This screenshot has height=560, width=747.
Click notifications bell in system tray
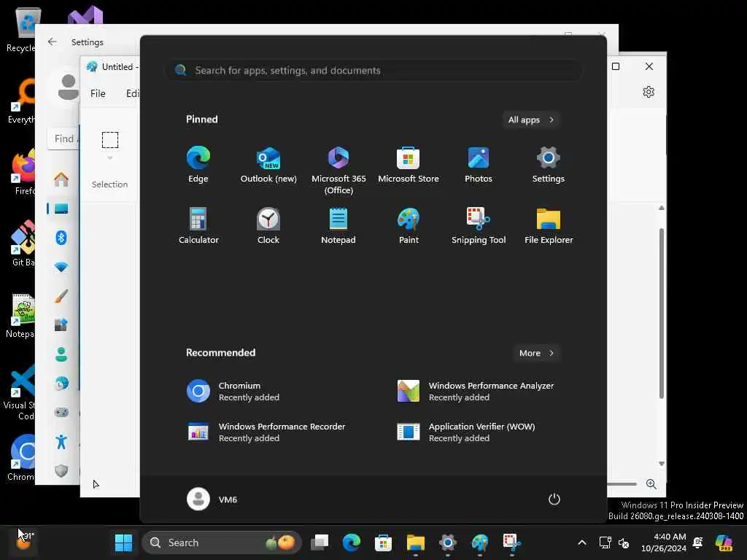pos(698,542)
